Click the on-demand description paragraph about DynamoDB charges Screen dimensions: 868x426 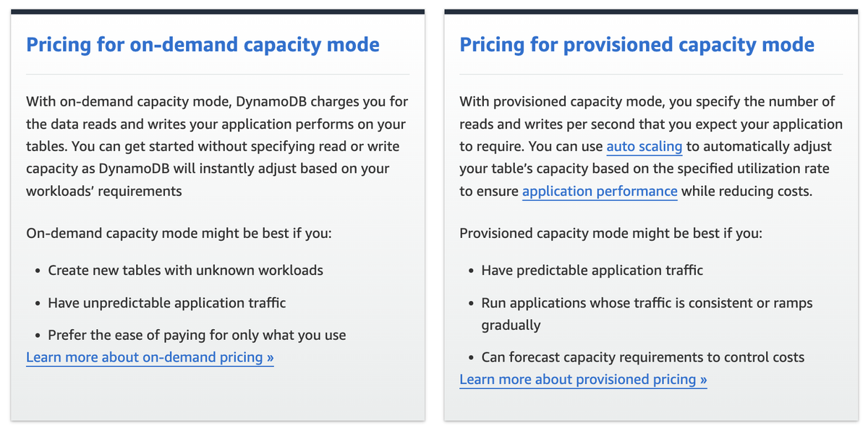[217, 147]
